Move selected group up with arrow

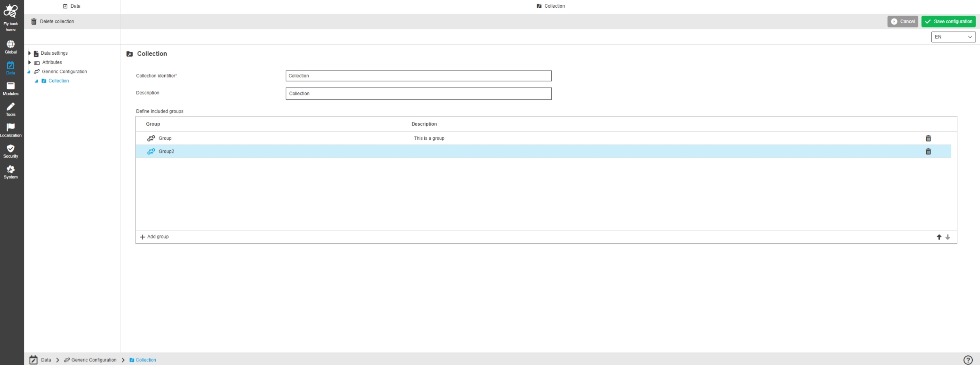pyautogui.click(x=939, y=237)
